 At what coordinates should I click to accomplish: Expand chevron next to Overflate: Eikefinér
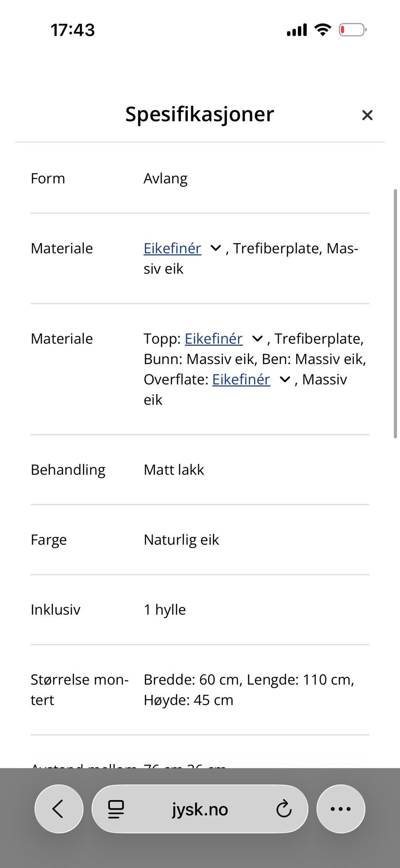coord(285,380)
